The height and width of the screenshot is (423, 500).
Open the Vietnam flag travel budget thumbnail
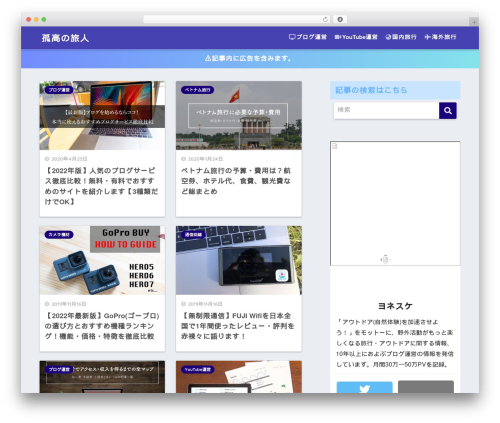(x=239, y=115)
